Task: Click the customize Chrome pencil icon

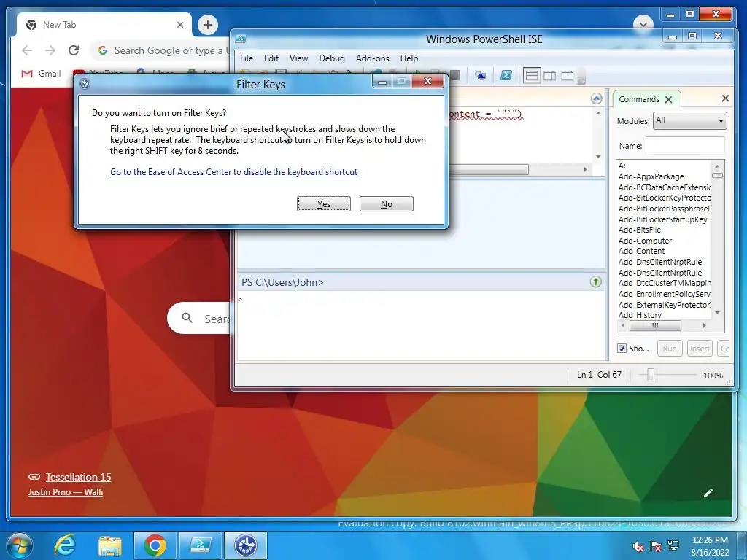Action: tap(708, 493)
